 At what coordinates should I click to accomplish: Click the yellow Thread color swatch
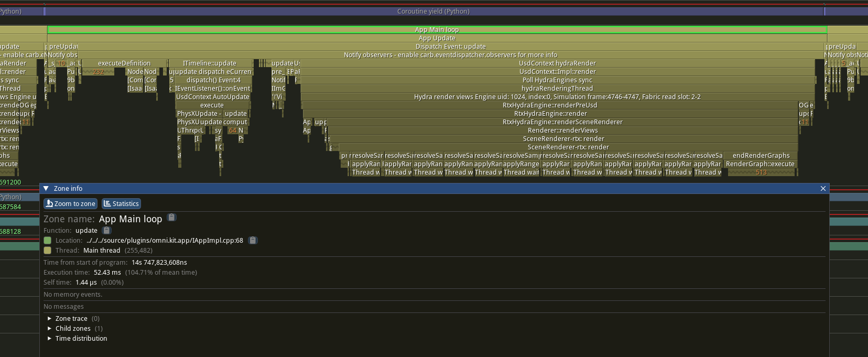[x=48, y=251]
